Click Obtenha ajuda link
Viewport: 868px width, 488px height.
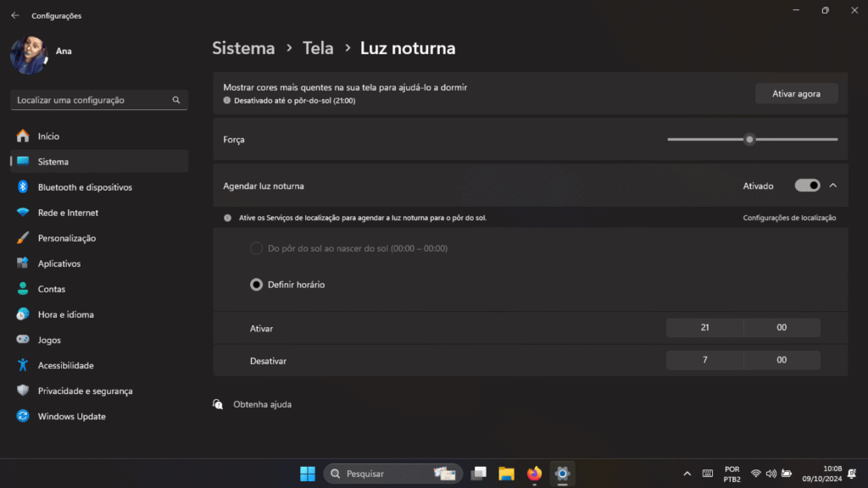[x=263, y=404]
